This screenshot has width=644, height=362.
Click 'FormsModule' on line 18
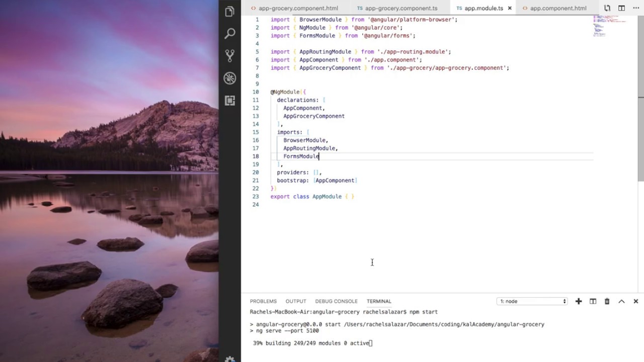tap(301, 156)
